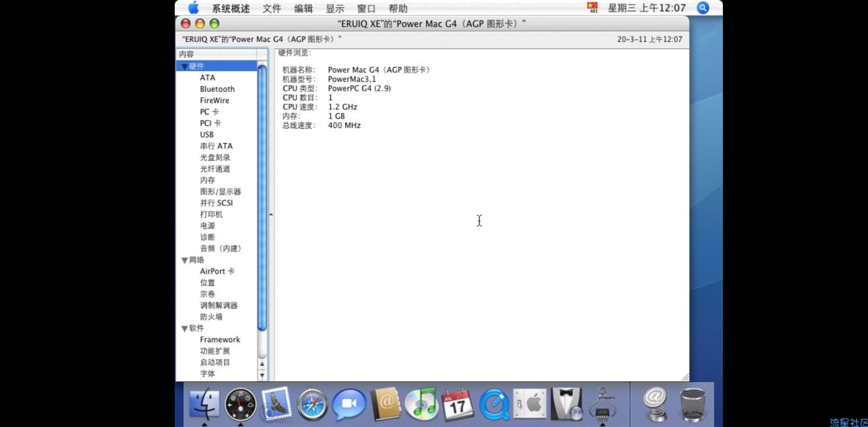Select Bluetooth in the sidebar
Viewport: 868px width, 427px height.
coord(217,89)
